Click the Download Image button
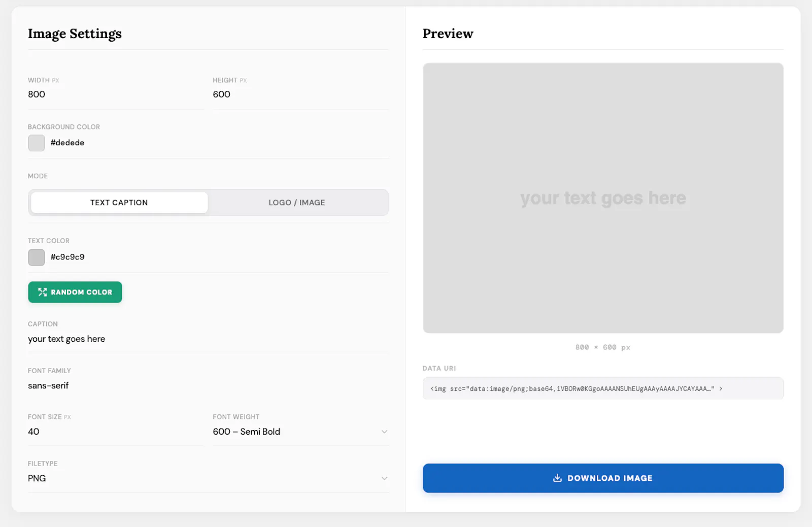Screen dimensions: 812x527 click(603, 478)
